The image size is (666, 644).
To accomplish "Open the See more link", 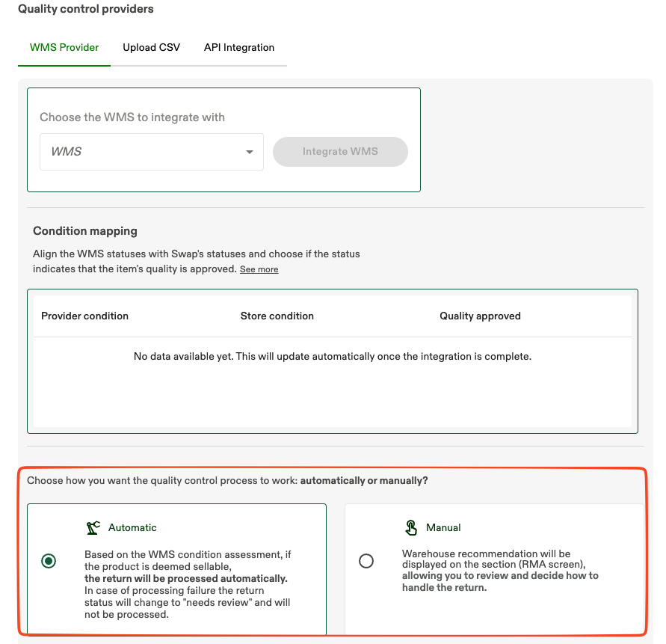I will pos(259,269).
